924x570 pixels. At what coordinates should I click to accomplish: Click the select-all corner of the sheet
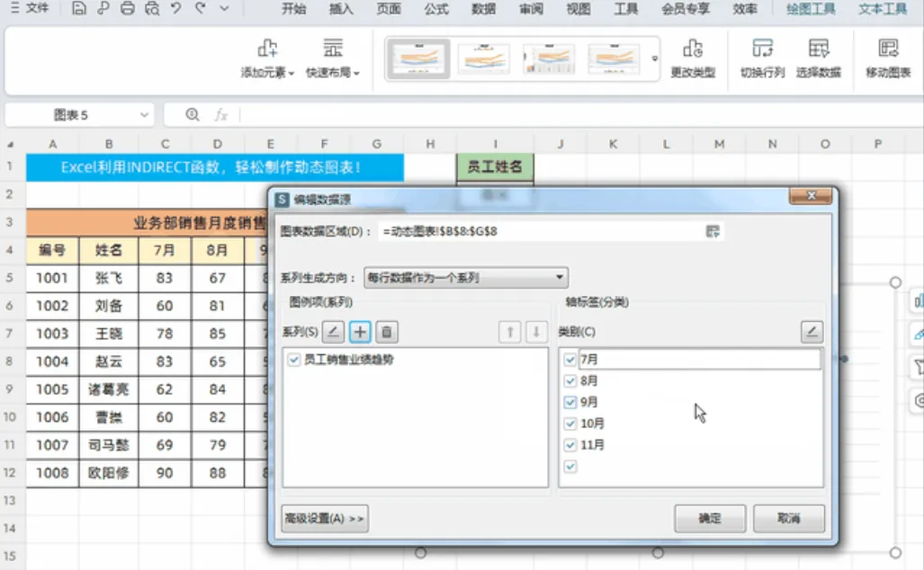pos(9,144)
